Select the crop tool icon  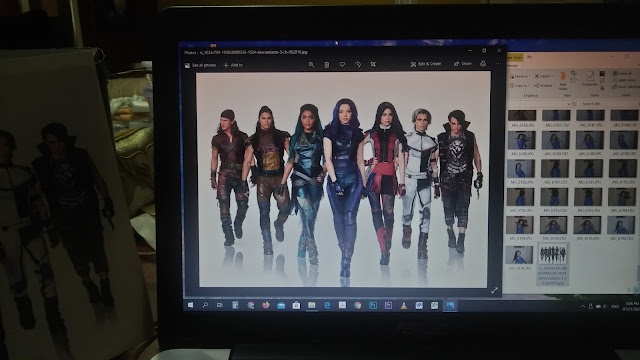373,64
